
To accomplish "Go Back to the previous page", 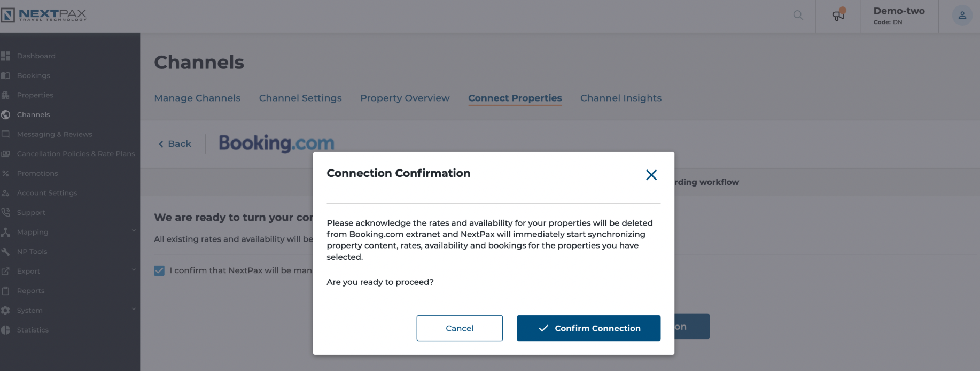I will click(x=175, y=144).
